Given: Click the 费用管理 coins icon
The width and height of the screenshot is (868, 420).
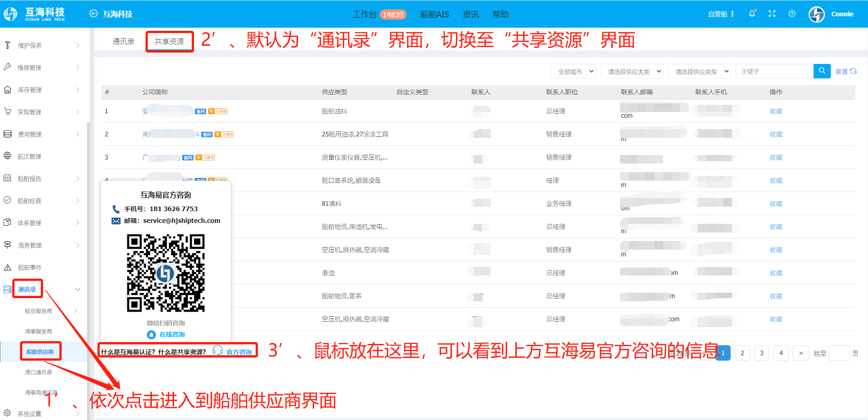Looking at the screenshot, I should pos(8,134).
